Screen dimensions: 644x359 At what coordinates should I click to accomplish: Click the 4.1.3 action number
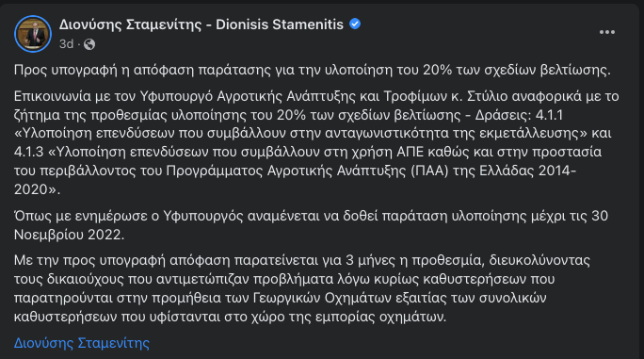[x=29, y=152]
